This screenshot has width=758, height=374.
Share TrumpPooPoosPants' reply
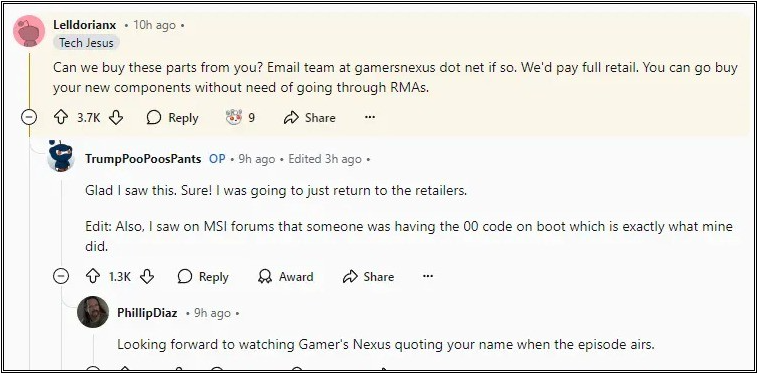click(368, 276)
